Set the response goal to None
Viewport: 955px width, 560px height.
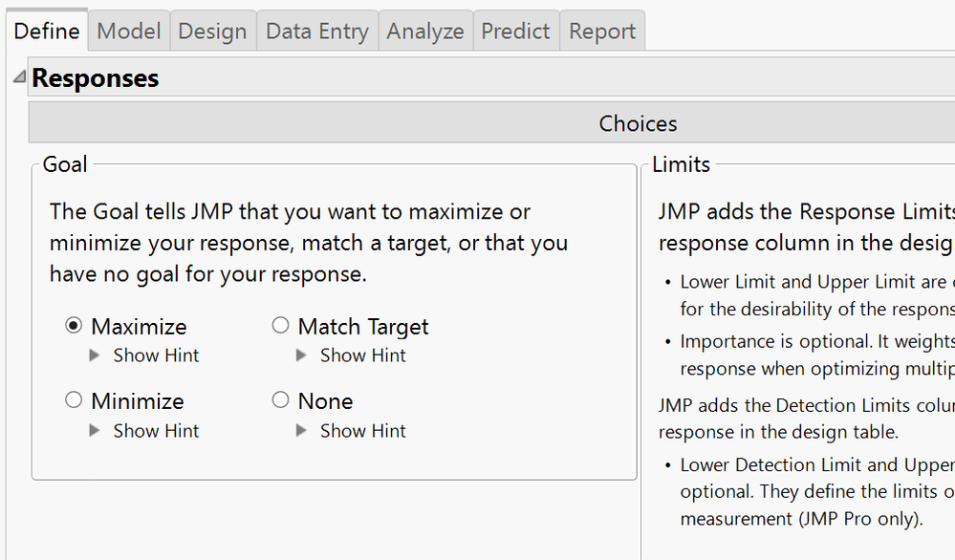280,399
